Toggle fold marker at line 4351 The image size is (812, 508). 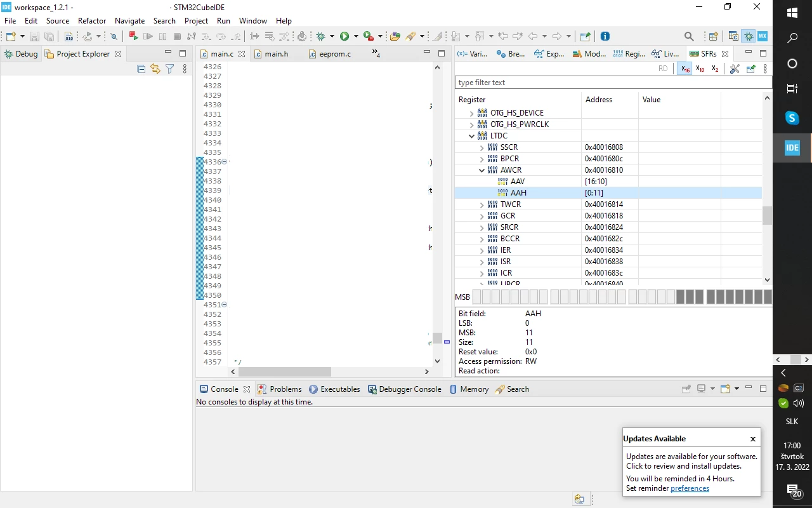coord(224,305)
